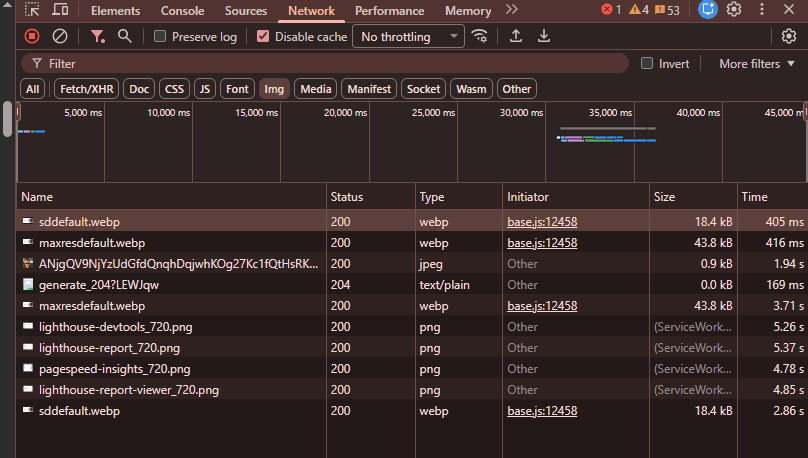Open network conditions wifi icon
The image size is (808, 458).
[x=479, y=36]
